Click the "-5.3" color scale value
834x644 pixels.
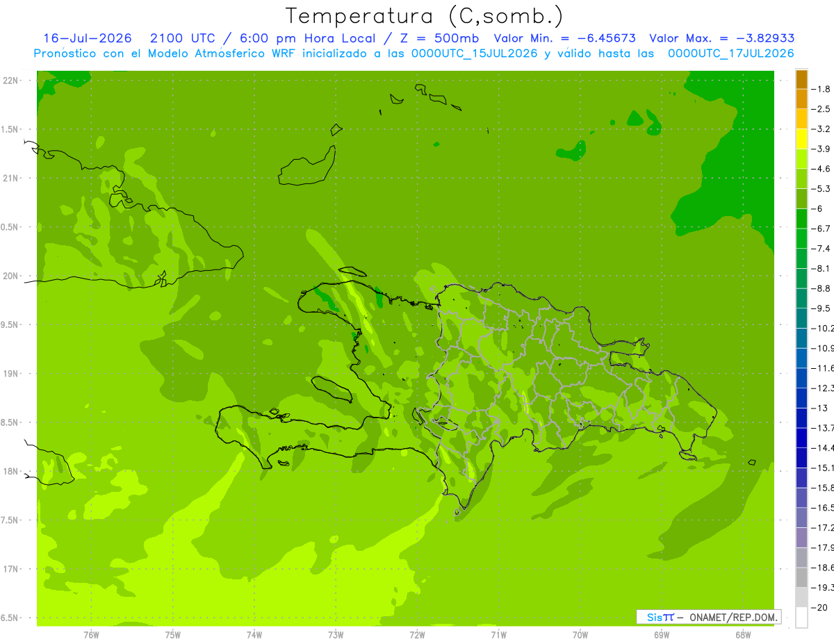pyautogui.click(x=821, y=189)
